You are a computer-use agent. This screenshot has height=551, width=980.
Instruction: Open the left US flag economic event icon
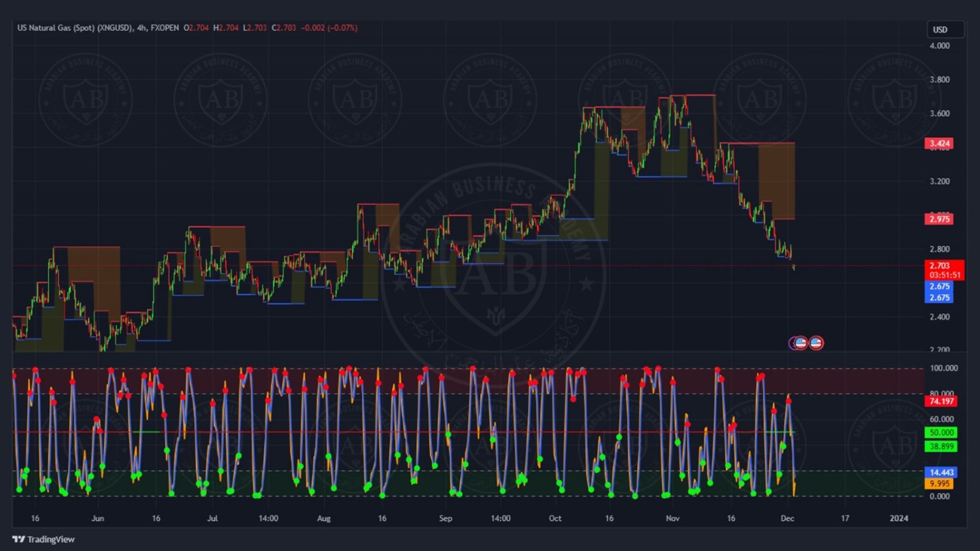pyautogui.click(x=800, y=343)
